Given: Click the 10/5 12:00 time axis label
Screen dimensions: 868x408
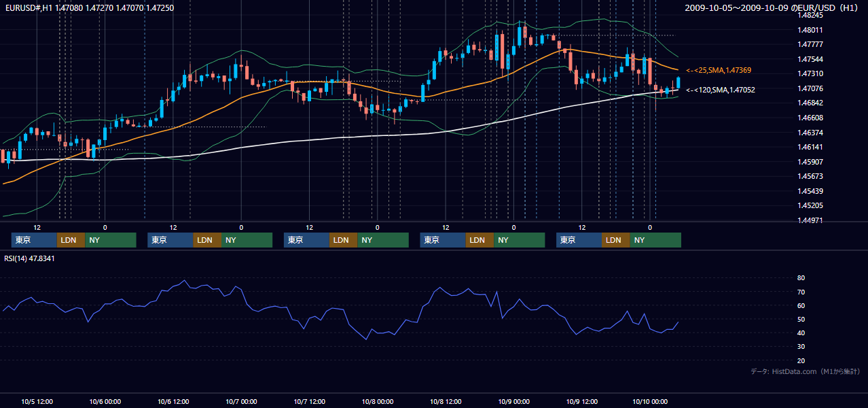Looking at the screenshot, I should click(37, 401).
